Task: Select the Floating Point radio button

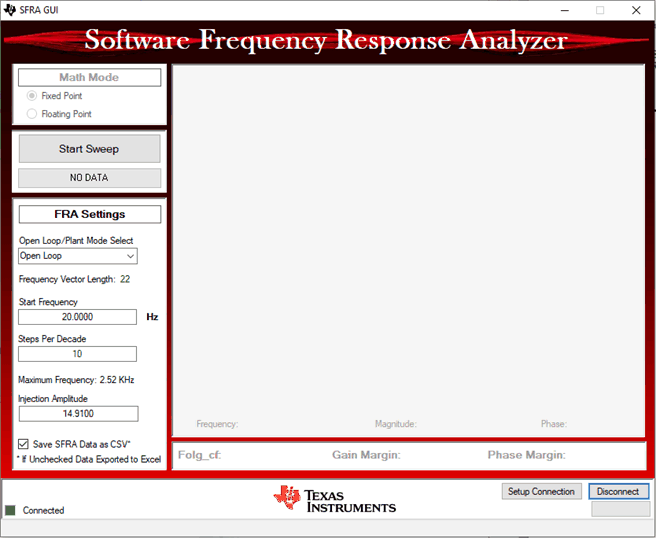Action: point(32,114)
